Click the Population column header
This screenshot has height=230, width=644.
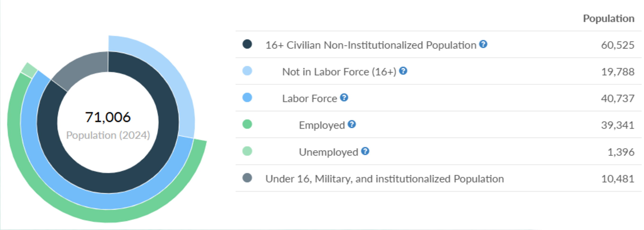pos(609,18)
